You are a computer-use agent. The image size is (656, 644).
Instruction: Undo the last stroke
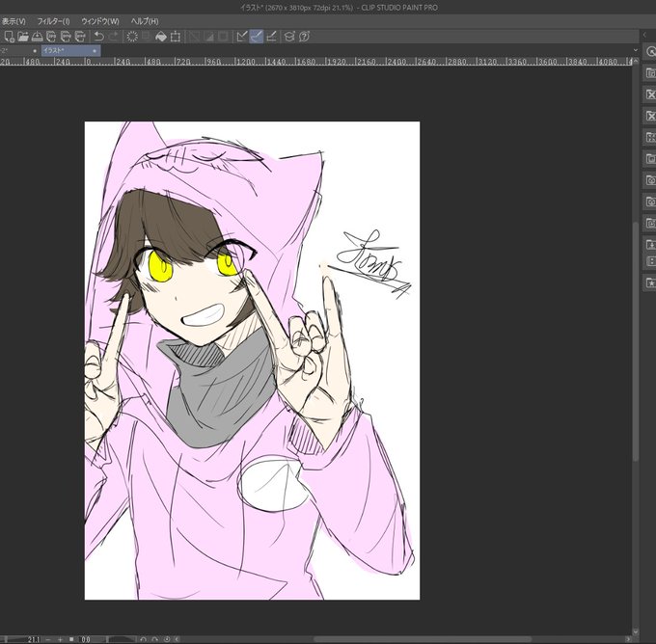point(98,37)
